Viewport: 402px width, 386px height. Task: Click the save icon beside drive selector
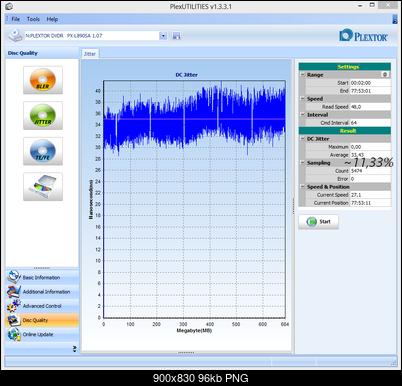coord(176,36)
